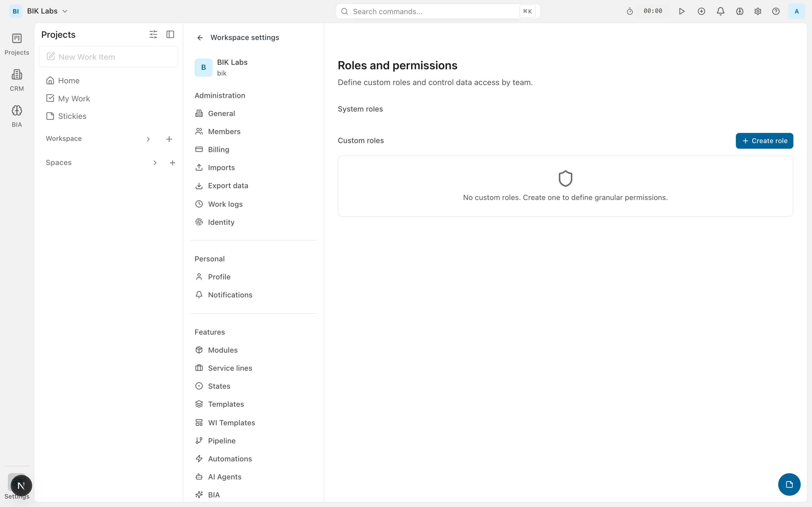Screen dimensions: 812x507
Task: Open the sticky note floating button
Action: pos(789,484)
